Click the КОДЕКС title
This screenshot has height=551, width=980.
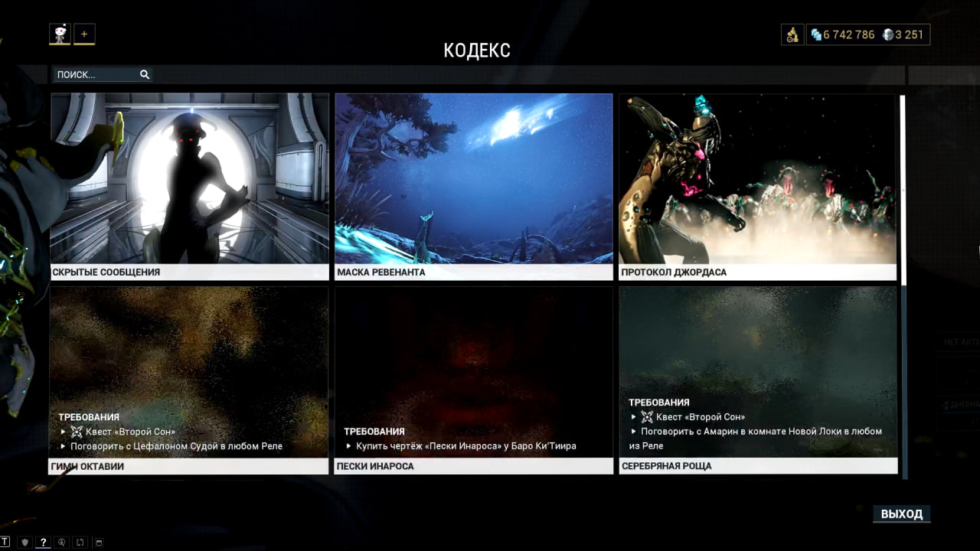pyautogui.click(x=477, y=51)
